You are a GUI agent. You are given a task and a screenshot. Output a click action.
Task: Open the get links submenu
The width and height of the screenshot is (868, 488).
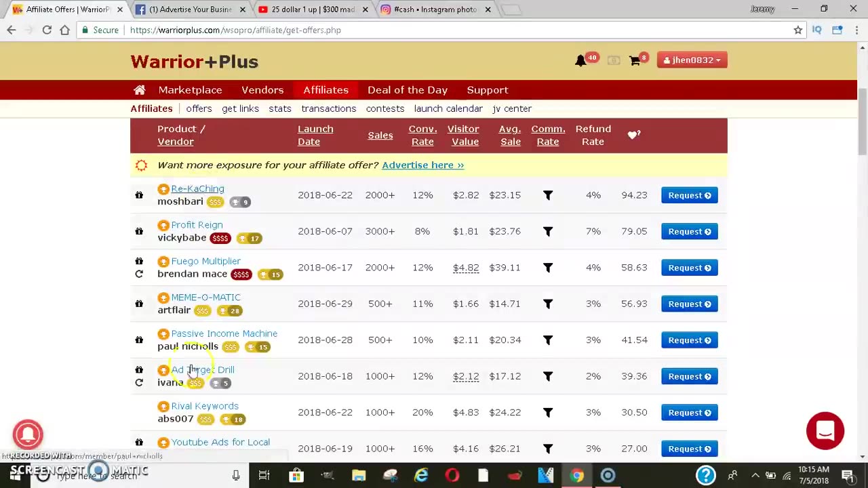coord(240,108)
